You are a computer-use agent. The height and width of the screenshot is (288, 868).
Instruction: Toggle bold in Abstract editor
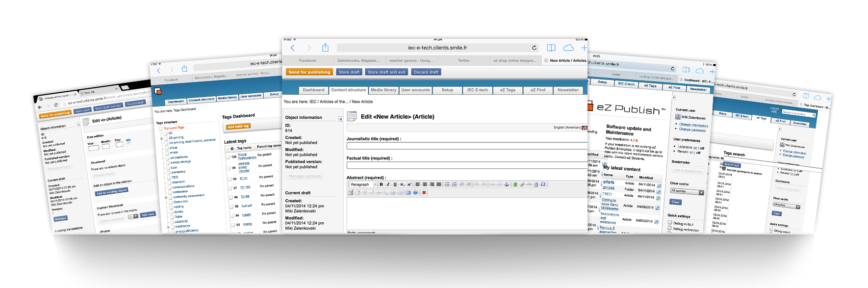point(381,184)
